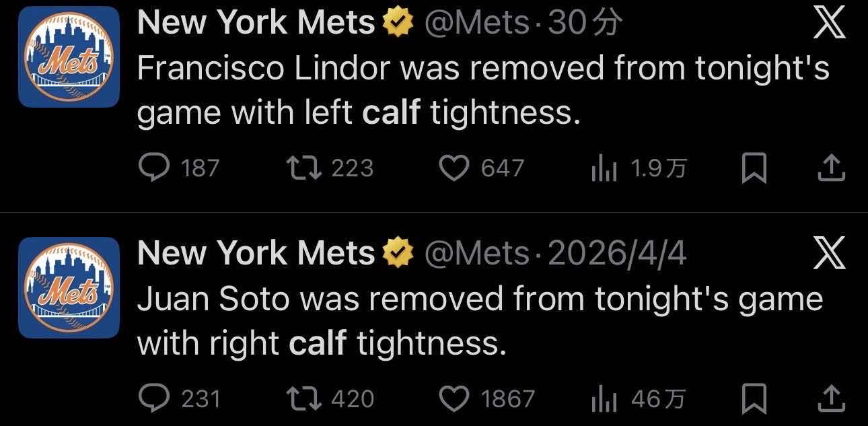Click X logo on the Lindor tweet
This screenshot has width=868, height=426.
(829, 24)
